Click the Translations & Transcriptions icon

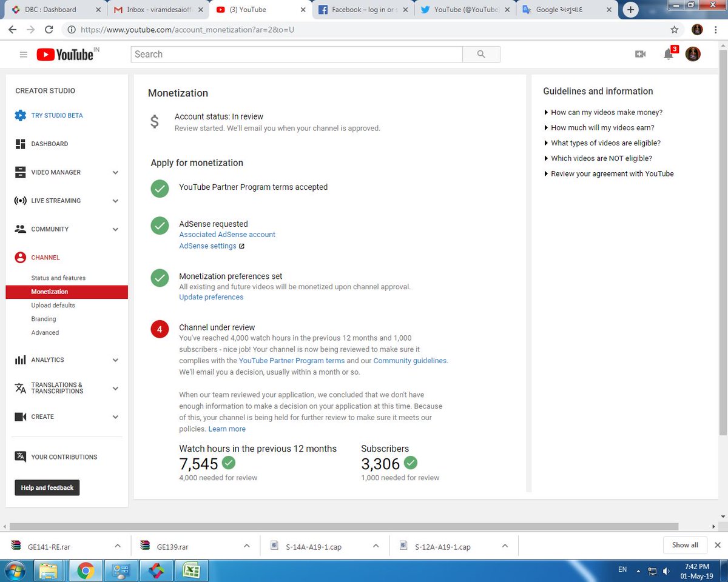tap(21, 388)
